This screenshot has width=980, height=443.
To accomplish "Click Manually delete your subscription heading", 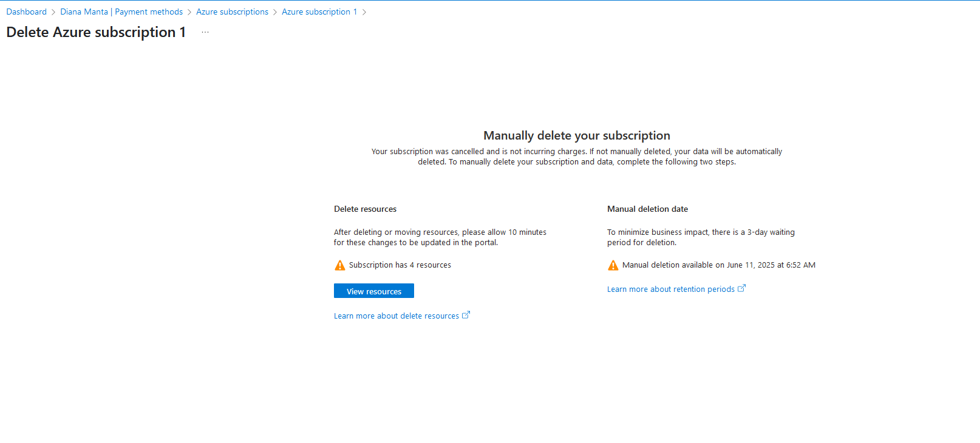I will 577,135.
